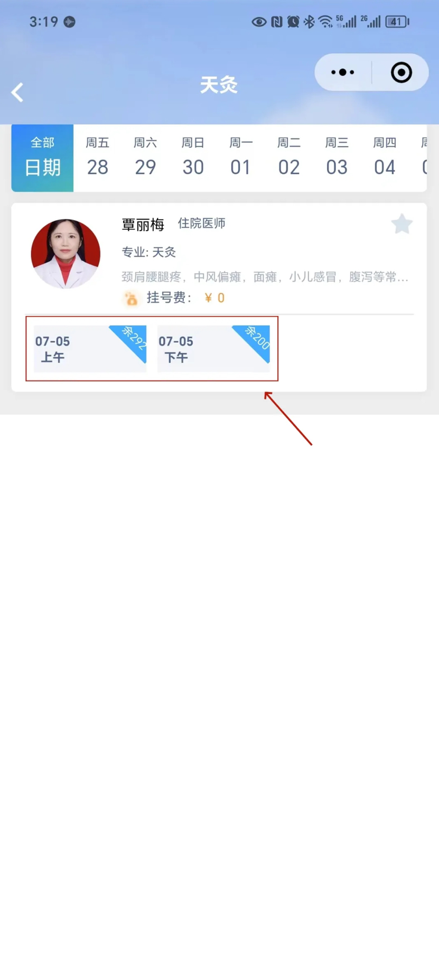Select 周五 28 date tab
The width and height of the screenshot is (439, 980).
(98, 158)
